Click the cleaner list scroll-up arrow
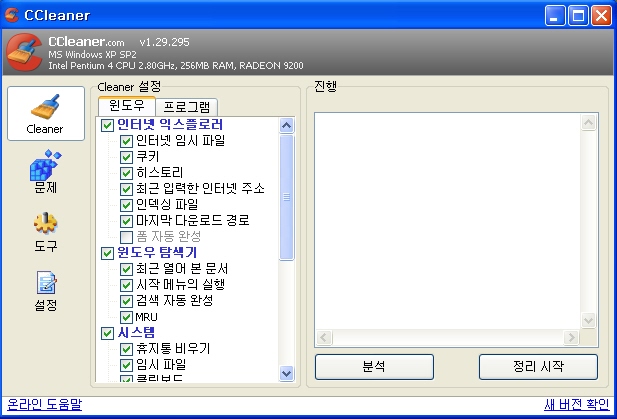 point(286,126)
